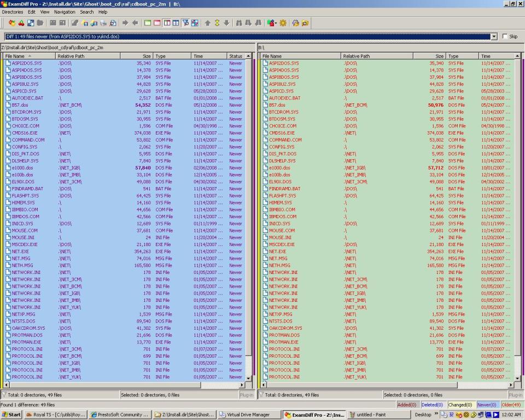Image resolution: width=525 pixels, height=420 pixels.
Task: Click the red cherries toolbar icon
Action: click(x=21, y=23)
